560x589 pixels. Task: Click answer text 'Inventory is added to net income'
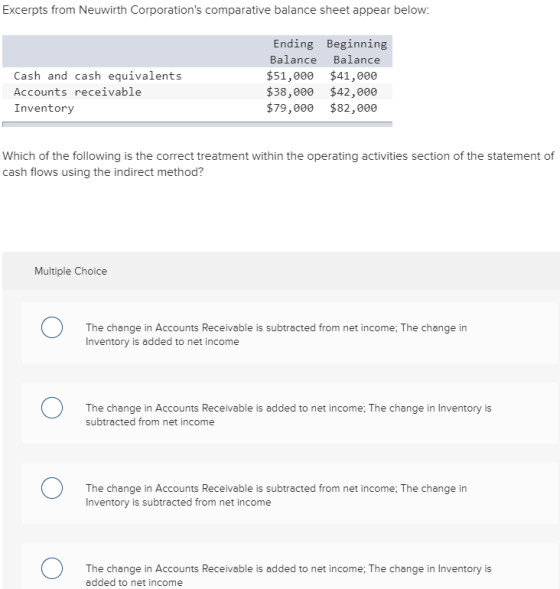pyautogui.click(x=162, y=341)
